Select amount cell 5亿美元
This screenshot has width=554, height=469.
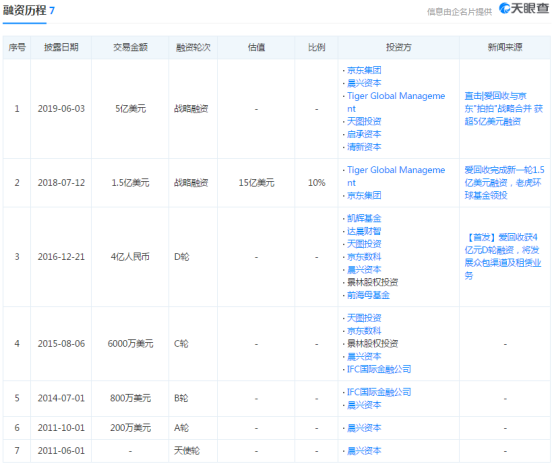(130, 109)
